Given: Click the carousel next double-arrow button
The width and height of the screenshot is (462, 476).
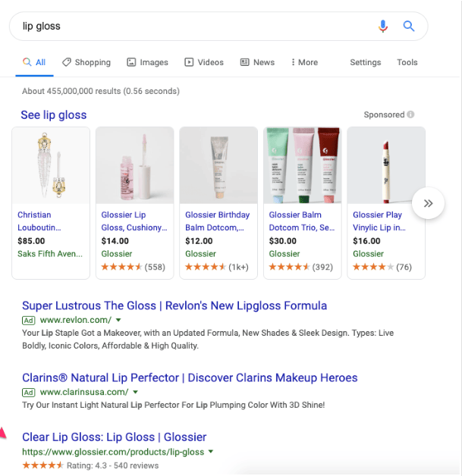Looking at the screenshot, I should (428, 203).
